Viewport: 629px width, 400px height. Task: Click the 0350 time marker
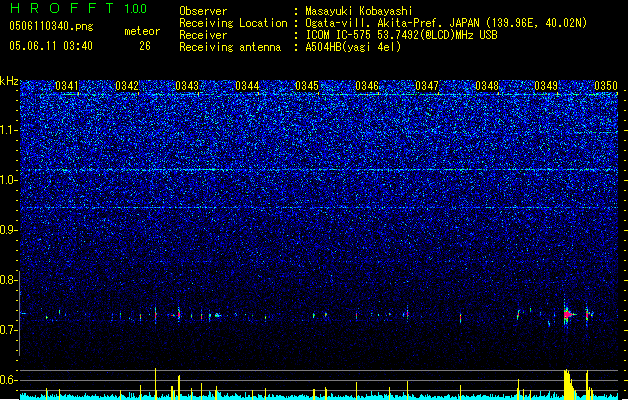pos(606,86)
